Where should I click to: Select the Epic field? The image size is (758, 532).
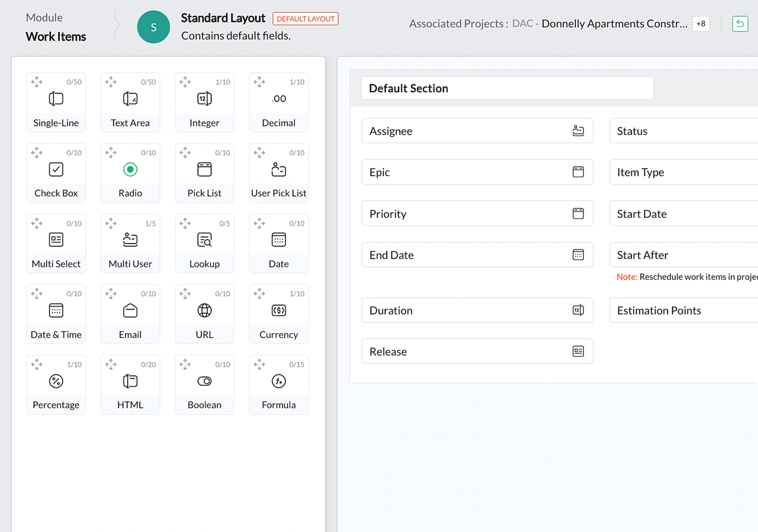tap(477, 172)
